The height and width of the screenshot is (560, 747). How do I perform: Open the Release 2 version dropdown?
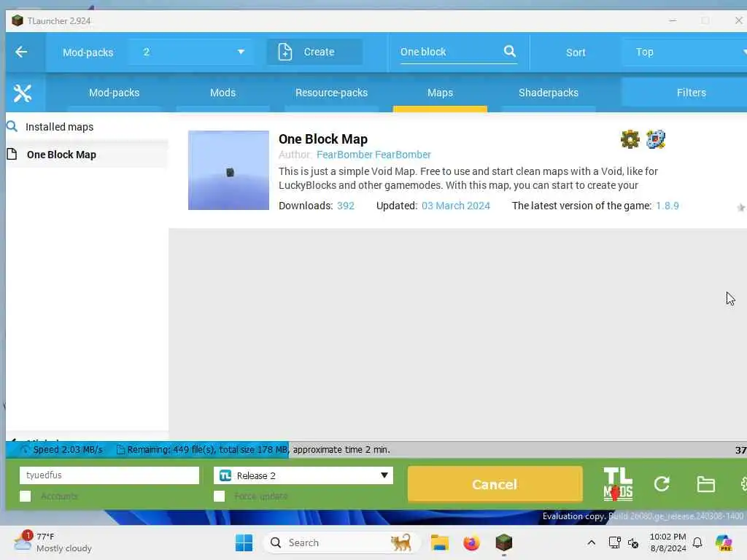click(x=303, y=475)
